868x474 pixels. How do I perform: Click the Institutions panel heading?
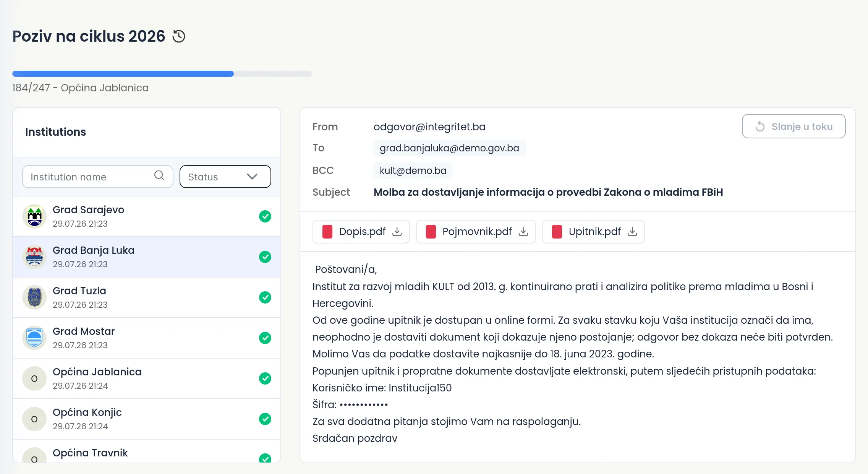point(55,132)
